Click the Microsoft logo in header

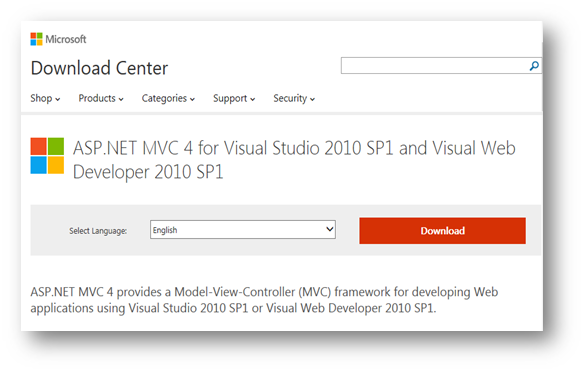tap(58, 39)
